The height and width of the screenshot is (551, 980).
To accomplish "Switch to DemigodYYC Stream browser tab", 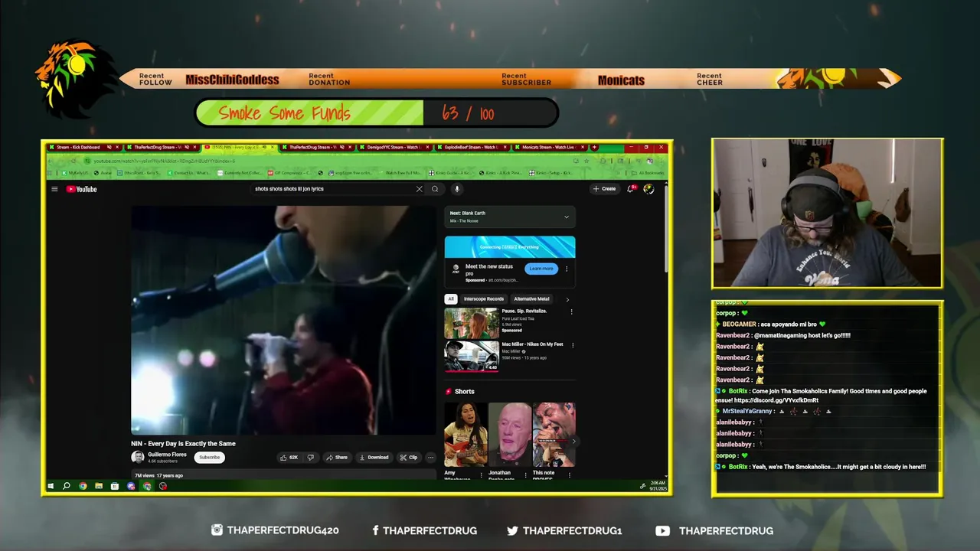I will coord(394,147).
